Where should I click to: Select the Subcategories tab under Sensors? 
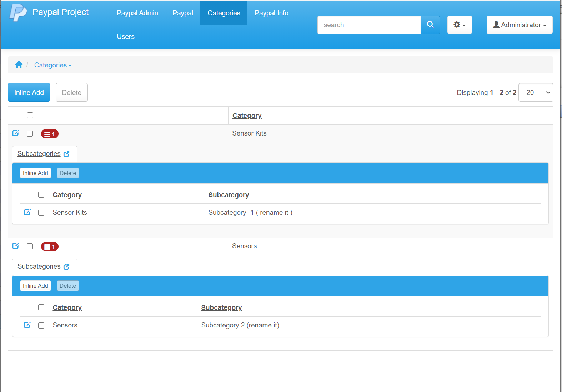coord(39,266)
